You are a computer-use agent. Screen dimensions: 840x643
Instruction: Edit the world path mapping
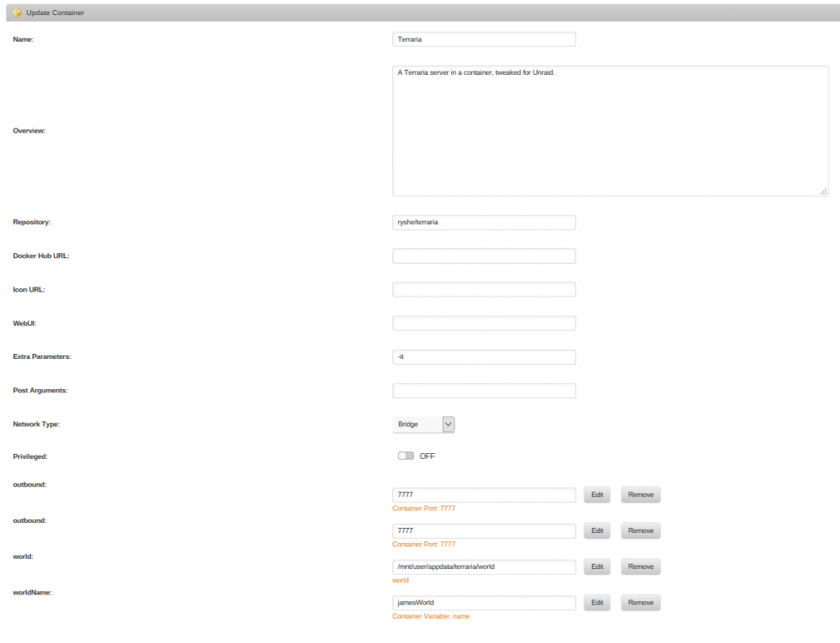(596, 567)
